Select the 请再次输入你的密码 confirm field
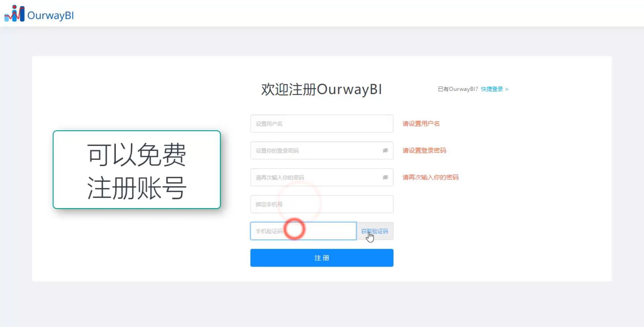 [x=322, y=177]
